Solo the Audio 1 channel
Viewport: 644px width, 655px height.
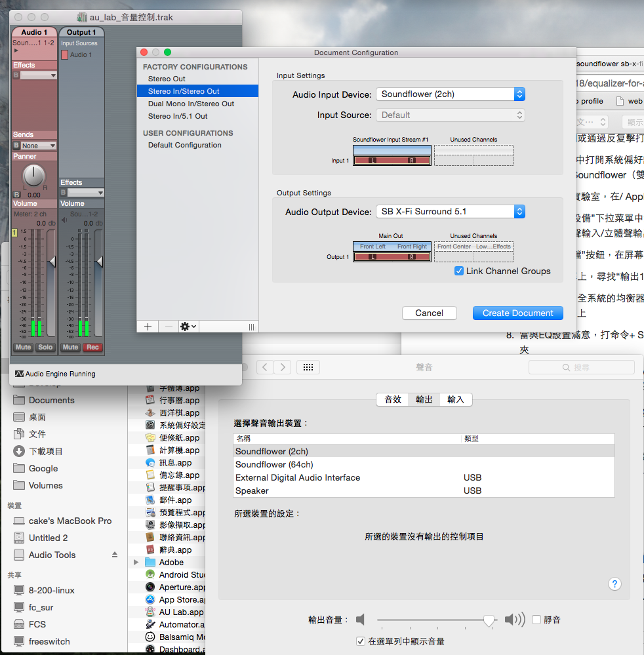tap(45, 347)
